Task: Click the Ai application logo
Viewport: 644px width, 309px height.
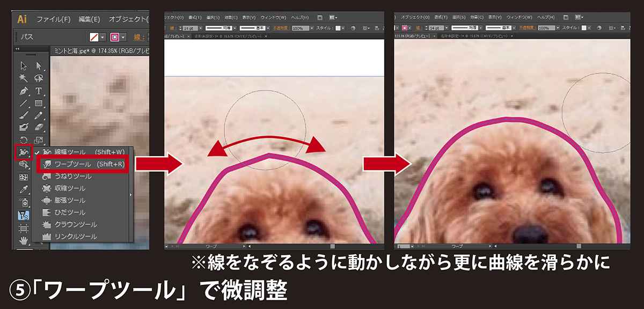Action: pos(22,19)
